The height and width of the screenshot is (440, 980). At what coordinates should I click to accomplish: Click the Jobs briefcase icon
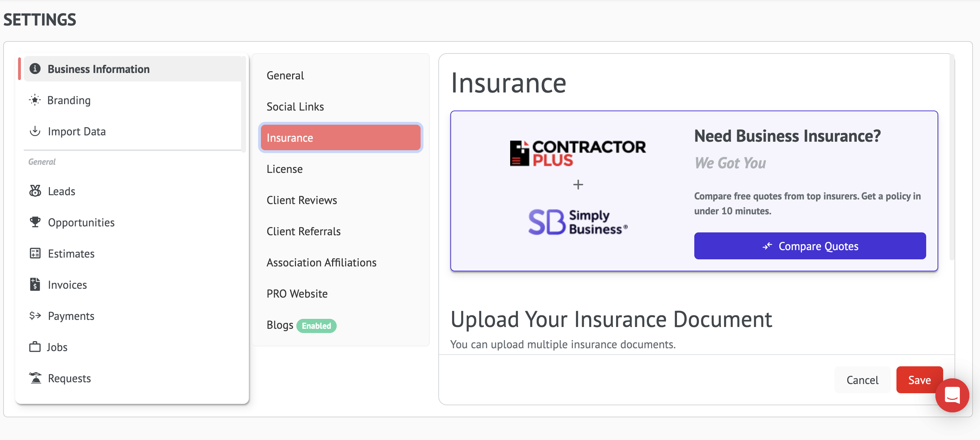pos(35,347)
